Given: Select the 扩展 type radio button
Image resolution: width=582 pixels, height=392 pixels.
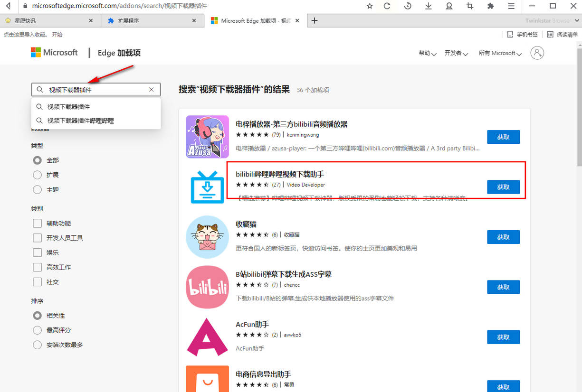Looking at the screenshot, I should pos(38,175).
